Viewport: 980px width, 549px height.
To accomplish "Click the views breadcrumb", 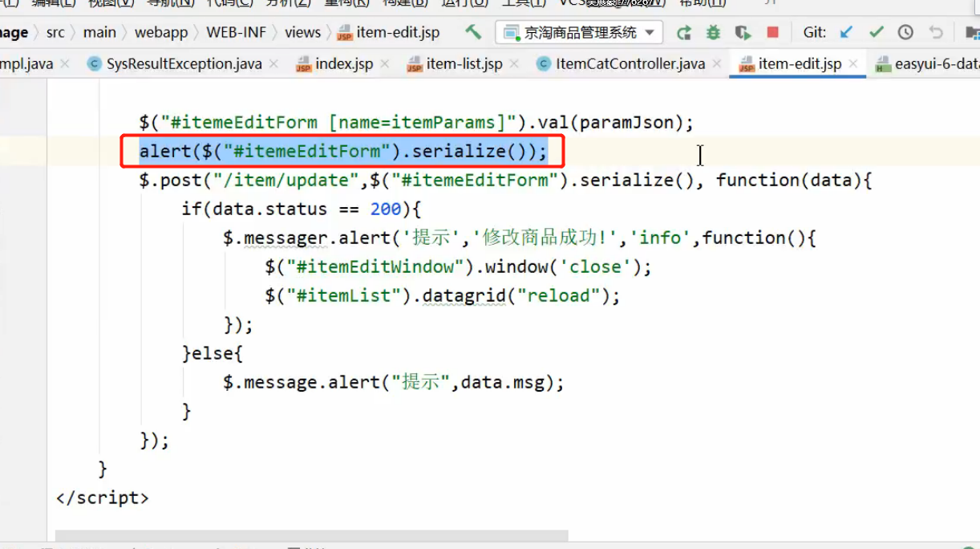I will pos(302,32).
